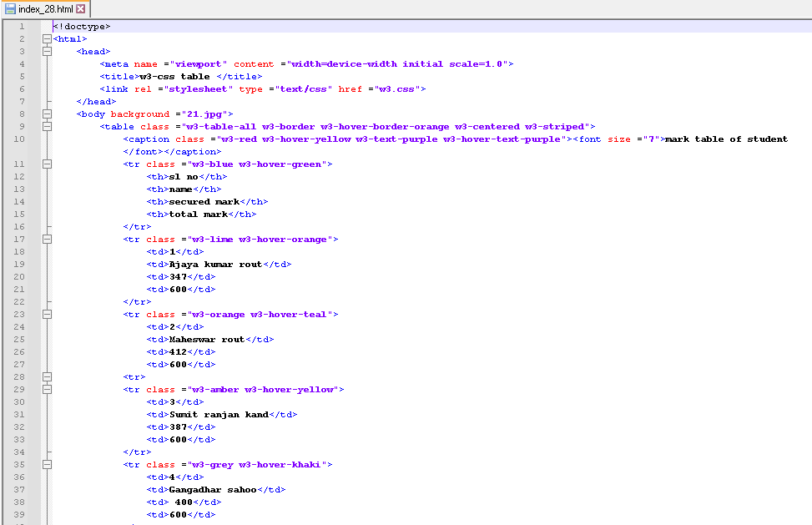The width and height of the screenshot is (812, 525).
Task: Collapse the w3-grey row fold marker
Action: pyautogui.click(x=47, y=465)
